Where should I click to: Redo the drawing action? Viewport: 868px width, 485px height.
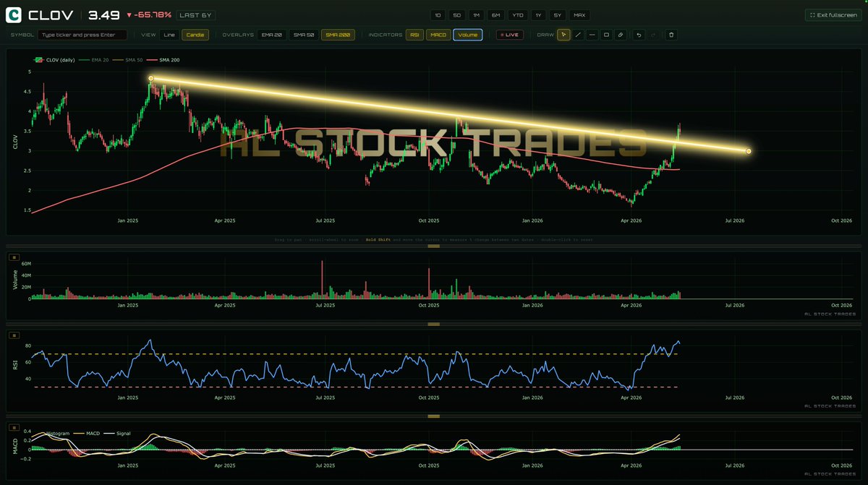click(x=652, y=34)
